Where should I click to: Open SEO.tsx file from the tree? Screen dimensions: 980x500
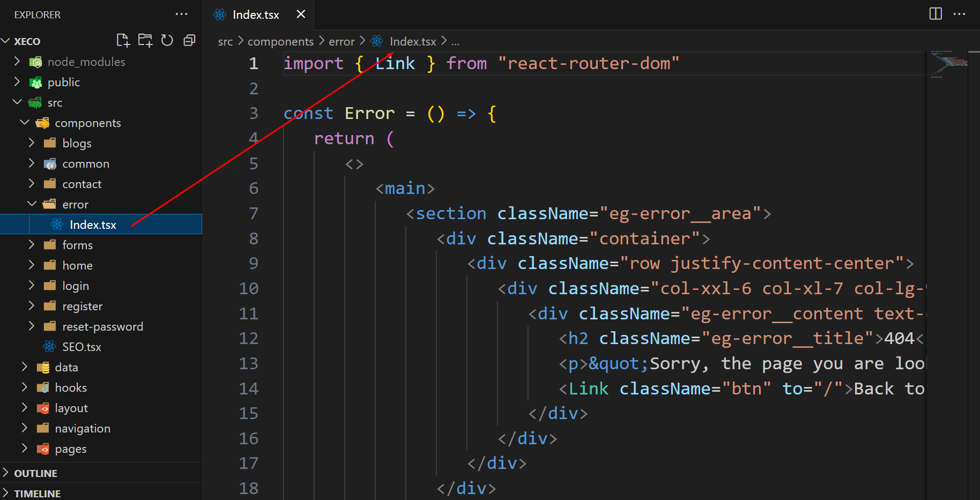point(101,347)
